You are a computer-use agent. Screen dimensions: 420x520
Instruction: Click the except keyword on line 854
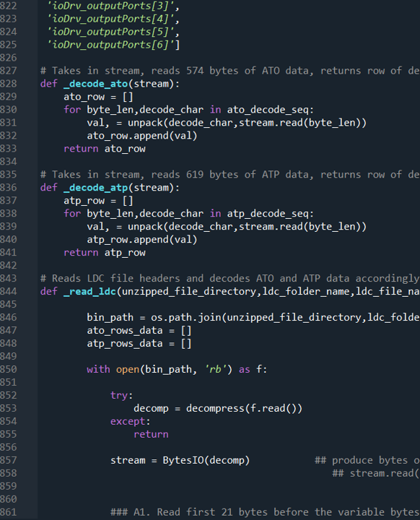coord(128,421)
